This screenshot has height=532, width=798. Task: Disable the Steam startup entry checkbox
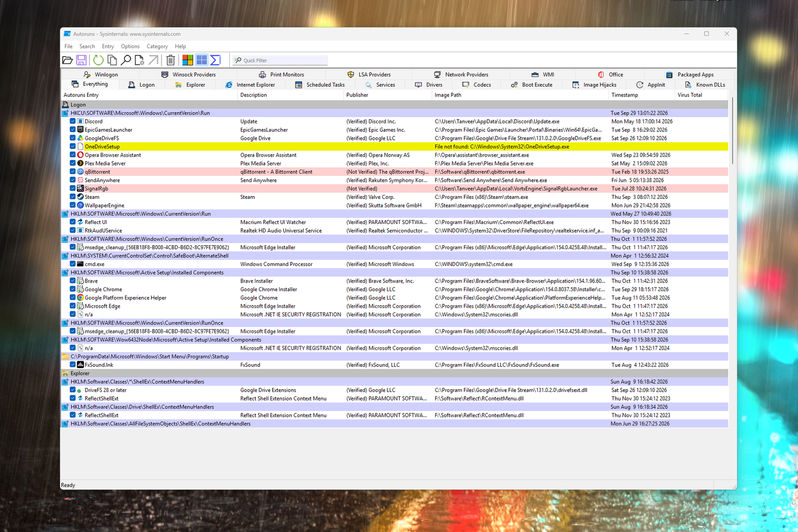(x=73, y=197)
